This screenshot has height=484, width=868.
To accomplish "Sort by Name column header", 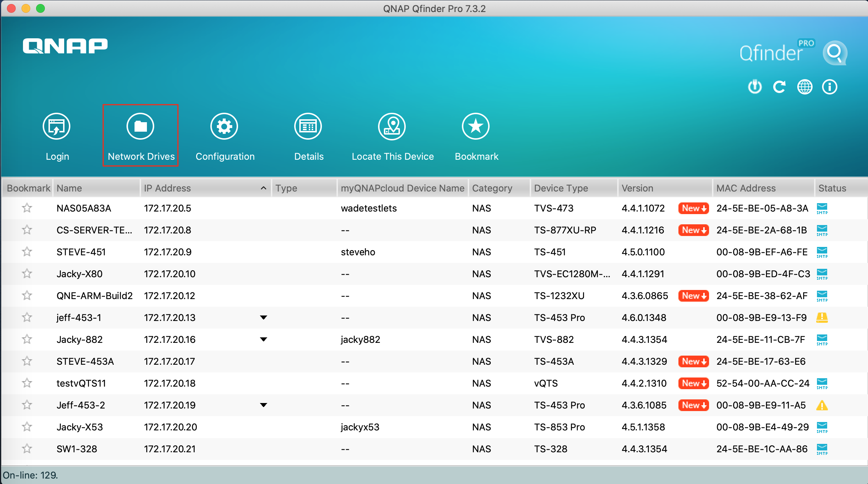I will pos(97,188).
